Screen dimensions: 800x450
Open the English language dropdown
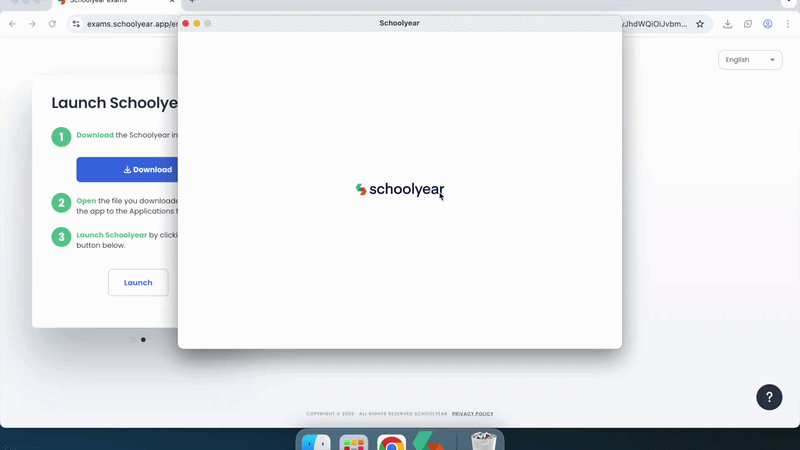pos(750,60)
